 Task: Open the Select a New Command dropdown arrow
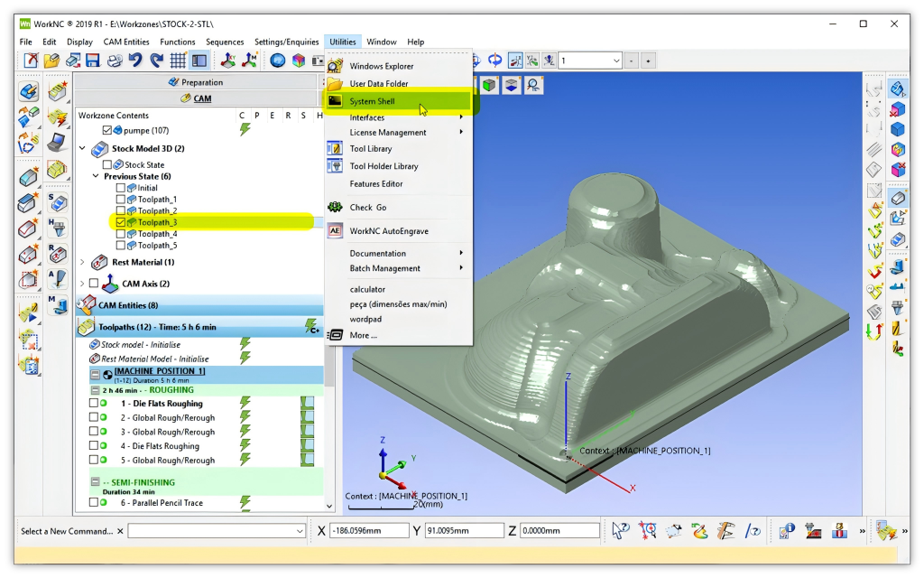[x=300, y=531]
